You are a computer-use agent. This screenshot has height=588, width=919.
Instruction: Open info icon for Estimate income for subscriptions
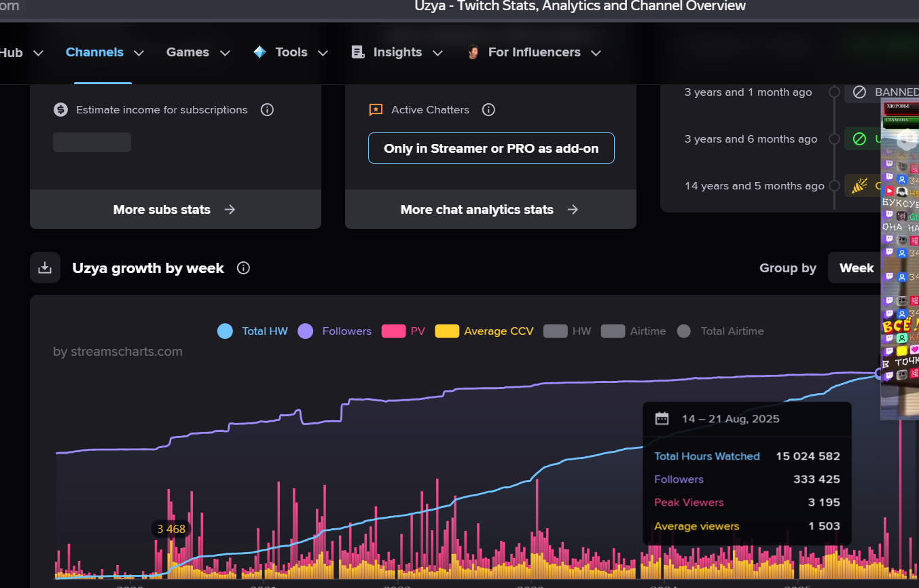[x=267, y=109]
